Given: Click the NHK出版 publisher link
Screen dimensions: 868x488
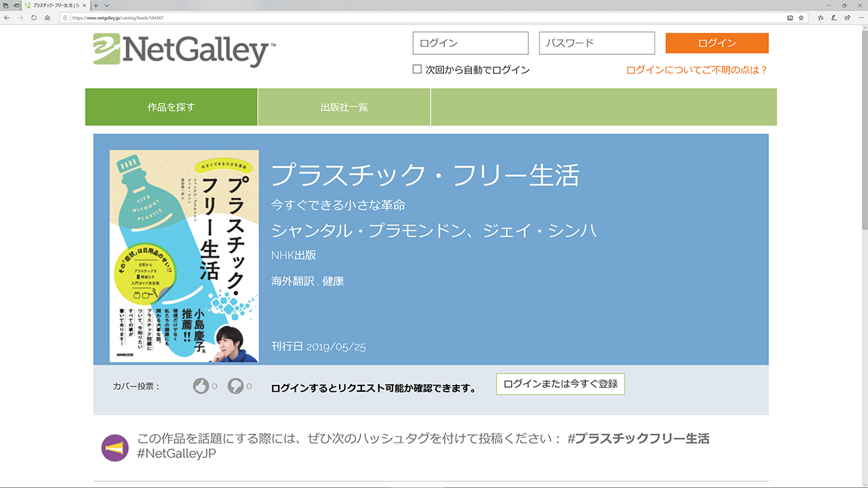Looking at the screenshot, I should click(294, 256).
